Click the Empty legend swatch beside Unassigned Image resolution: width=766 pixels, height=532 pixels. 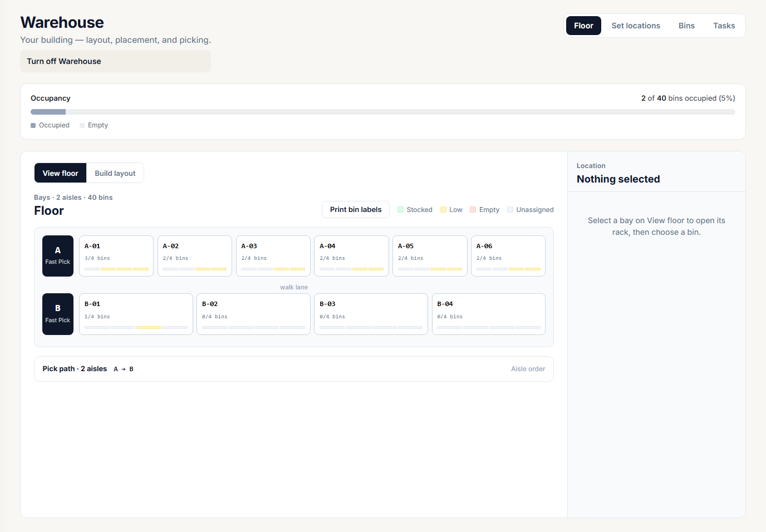point(473,210)
